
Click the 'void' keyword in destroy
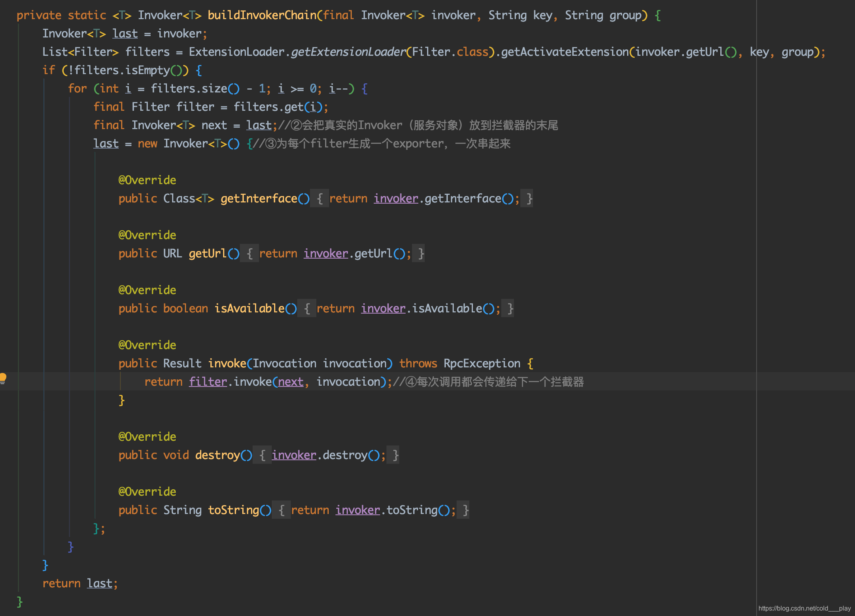click(176, 455)
